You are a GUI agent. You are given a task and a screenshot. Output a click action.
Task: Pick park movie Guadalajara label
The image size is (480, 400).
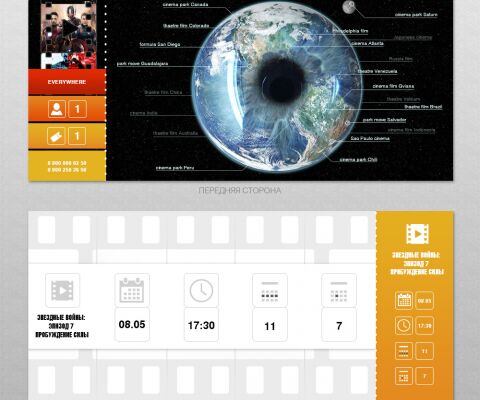pos(143,64)
